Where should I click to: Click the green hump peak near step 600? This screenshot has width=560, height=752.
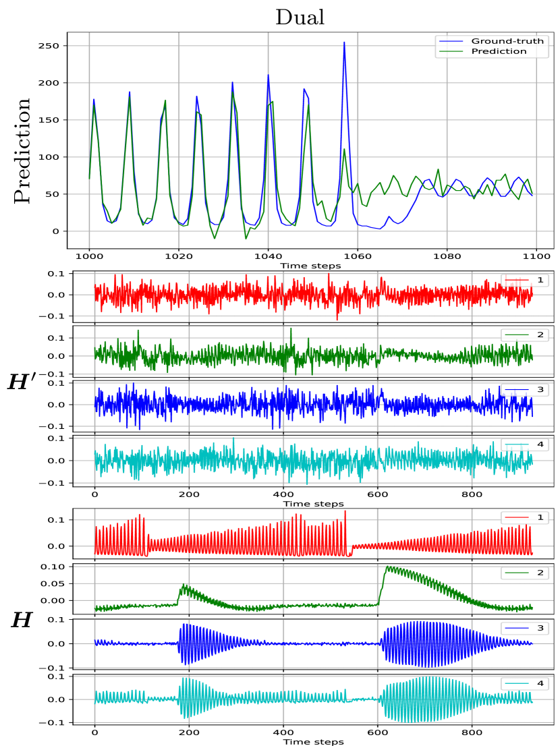388,567
